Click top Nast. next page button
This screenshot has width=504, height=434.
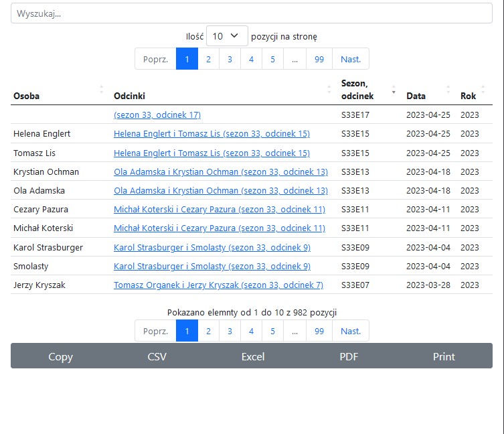click(350, 59)
